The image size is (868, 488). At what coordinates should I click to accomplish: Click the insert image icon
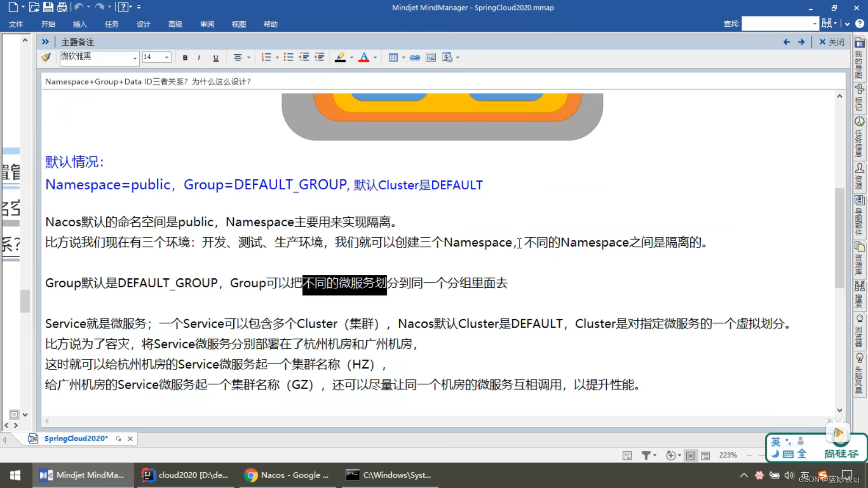430,57
